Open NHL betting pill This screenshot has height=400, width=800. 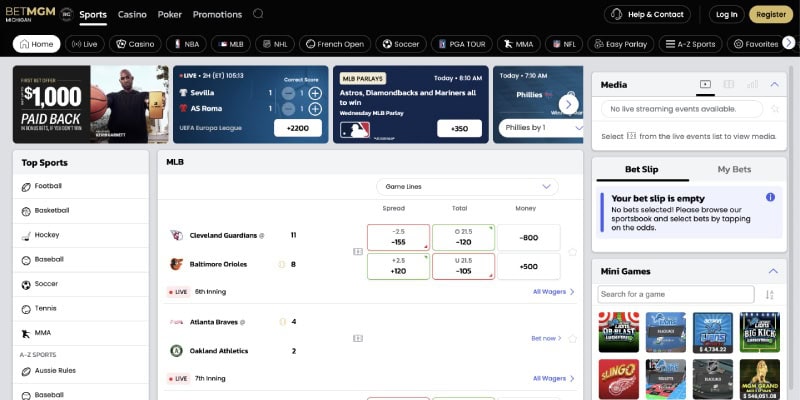[275, 44]
